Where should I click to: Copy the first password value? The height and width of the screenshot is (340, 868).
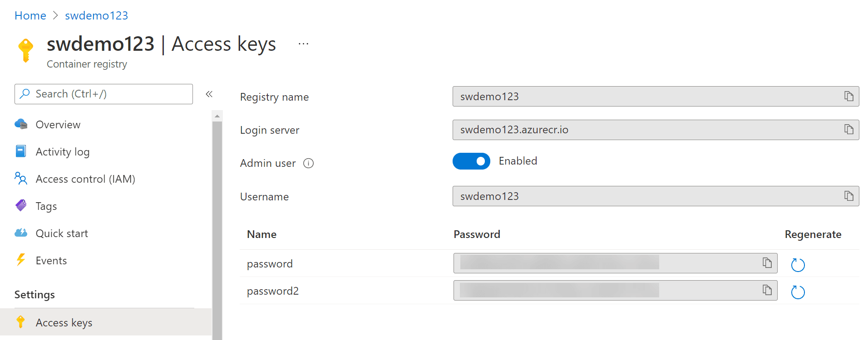click(767, 262)
